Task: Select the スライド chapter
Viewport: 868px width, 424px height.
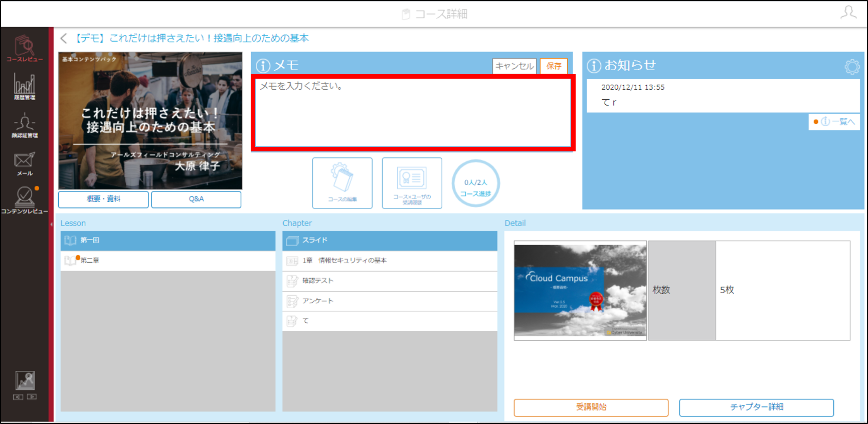Action: click(390, 241)
